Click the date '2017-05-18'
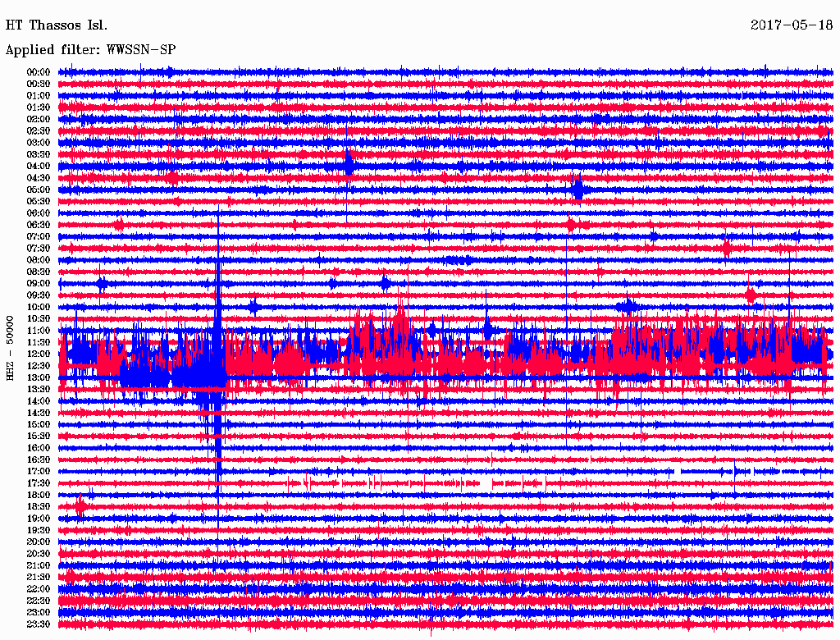This screenshot has width=840, height=640. click(792, 25)
